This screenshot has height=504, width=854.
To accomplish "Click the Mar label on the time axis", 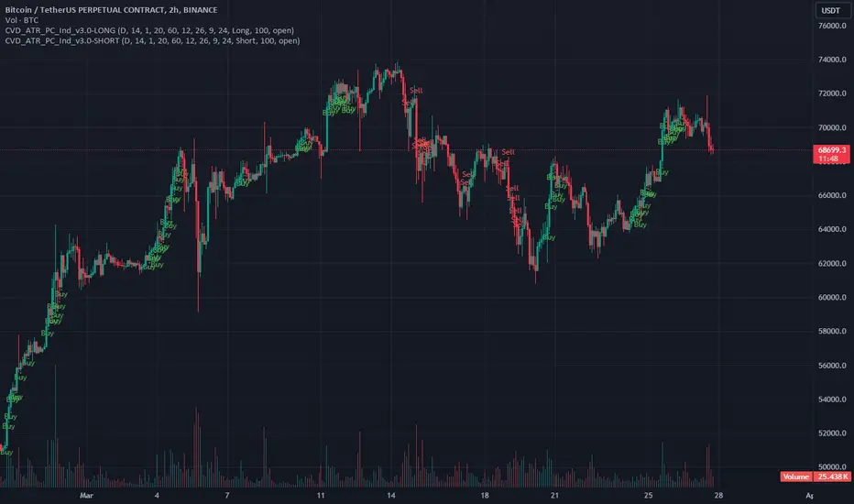I will [x=87, y=495].
